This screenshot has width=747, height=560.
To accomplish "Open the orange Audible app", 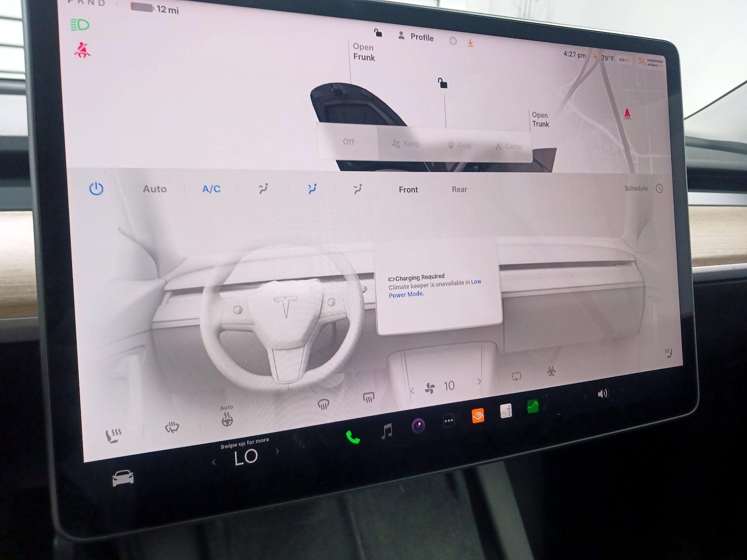I will [x=478, y=415].
